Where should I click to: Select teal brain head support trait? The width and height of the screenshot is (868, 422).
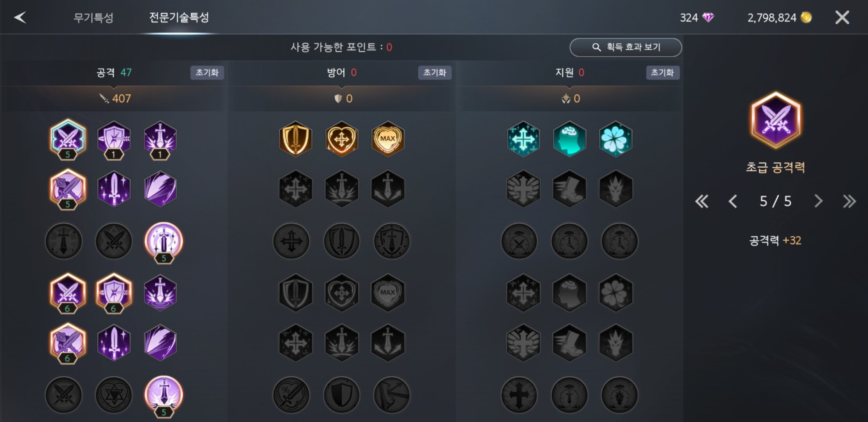(x=569, y=138)
